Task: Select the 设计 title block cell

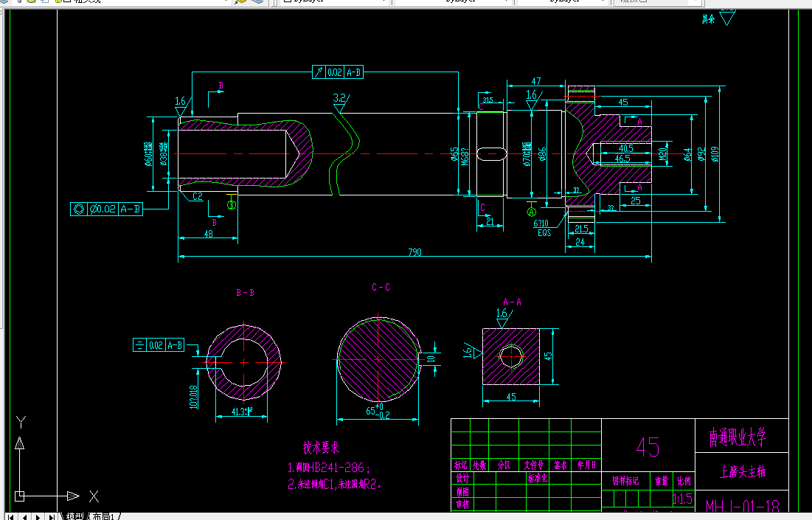Action: point(462,478)
